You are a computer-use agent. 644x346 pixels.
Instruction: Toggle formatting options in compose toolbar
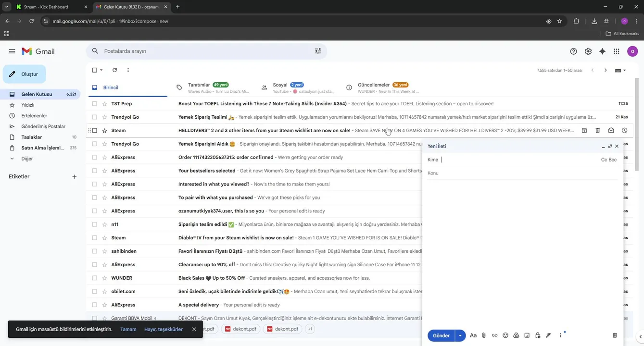pyautogui.click(x=473, y=335)
